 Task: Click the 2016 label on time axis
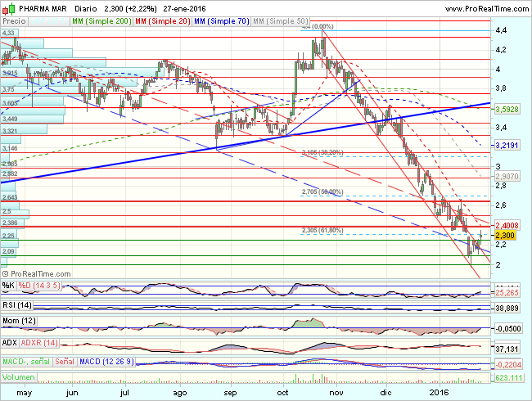[439, 393]
